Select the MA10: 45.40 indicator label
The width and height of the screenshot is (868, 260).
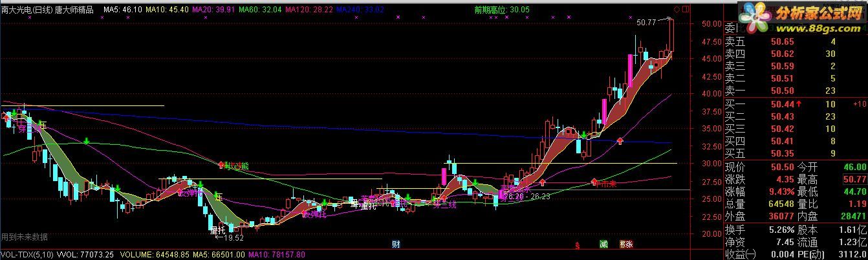point(168,10)
